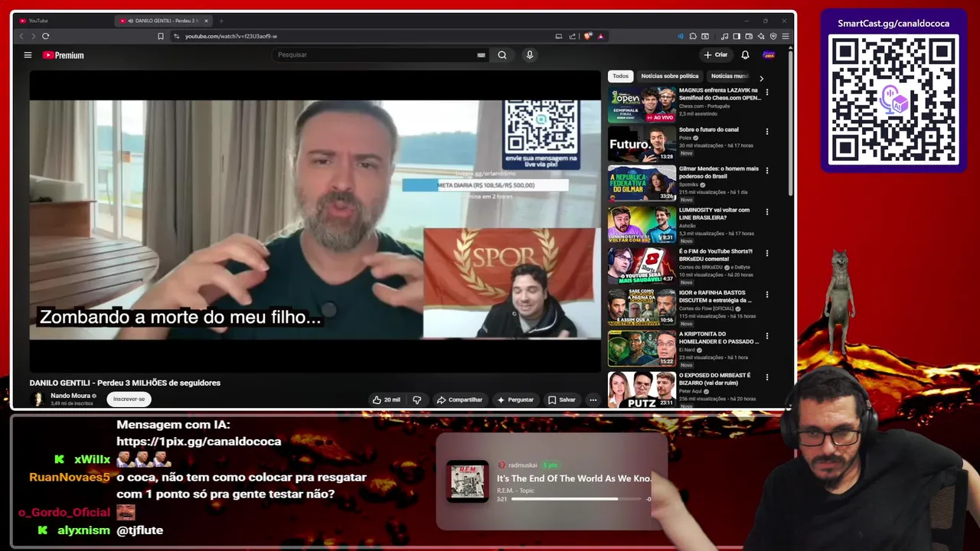Open the Sobre o futuro do canal thumbnail
Image resolution: width=980 pixels, height=551 pixels.
coord(642,143)
